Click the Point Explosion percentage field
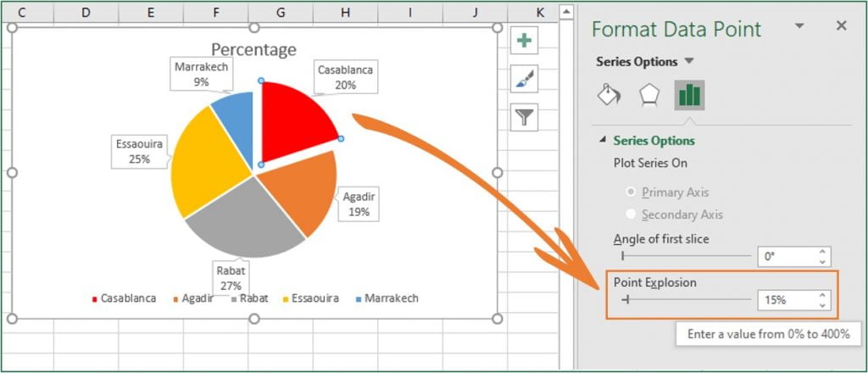868x373 pixels. (787, 300)
